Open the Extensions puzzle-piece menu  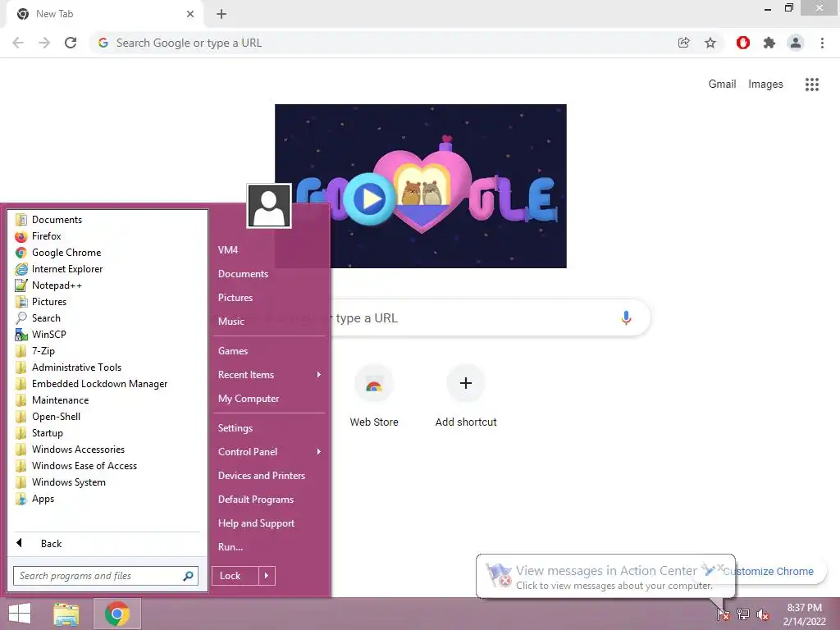(769, 43)
